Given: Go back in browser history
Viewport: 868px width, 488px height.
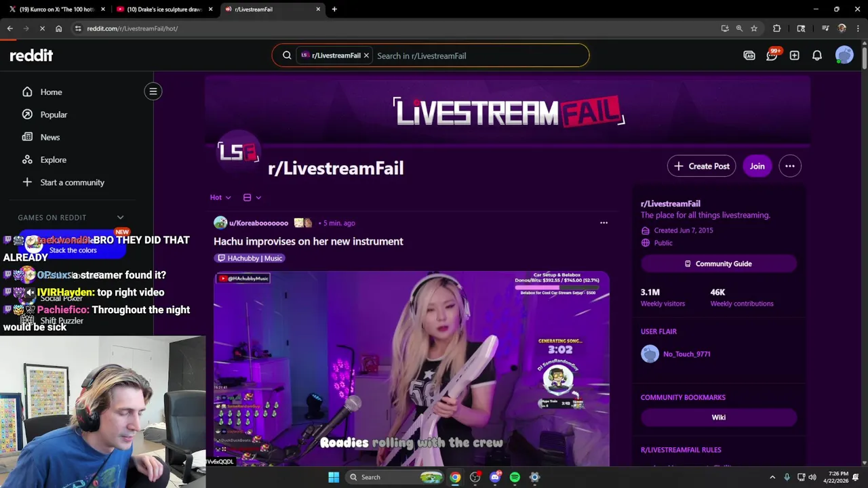Looking at the screenshot, I should (9, 28).
